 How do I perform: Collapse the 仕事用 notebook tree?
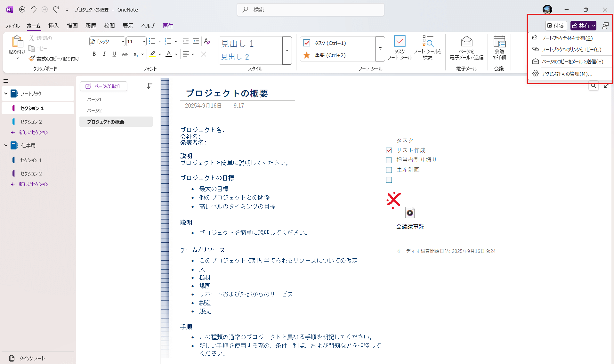click(x=6, y=145)
